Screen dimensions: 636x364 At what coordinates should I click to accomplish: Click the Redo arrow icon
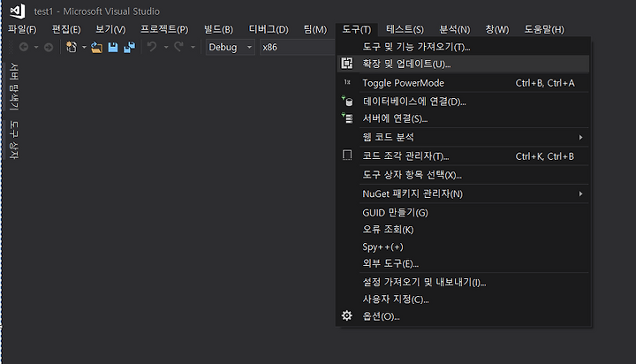(178, 47)
